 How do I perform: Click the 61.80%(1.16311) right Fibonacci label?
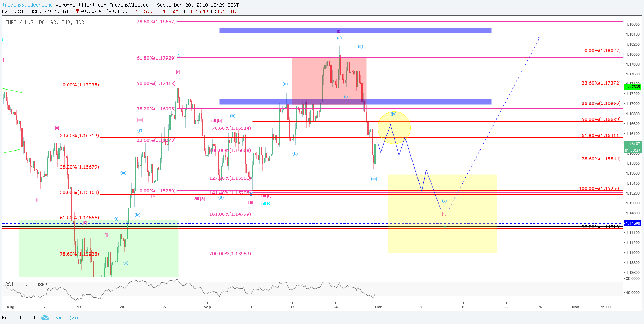[601, 135]
